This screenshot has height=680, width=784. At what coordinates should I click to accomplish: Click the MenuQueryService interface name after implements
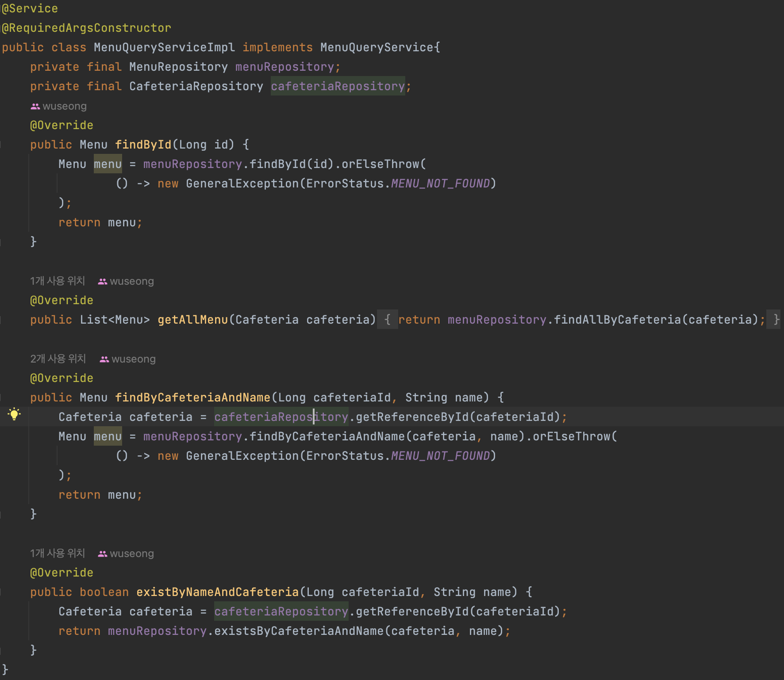pos(377,48)
